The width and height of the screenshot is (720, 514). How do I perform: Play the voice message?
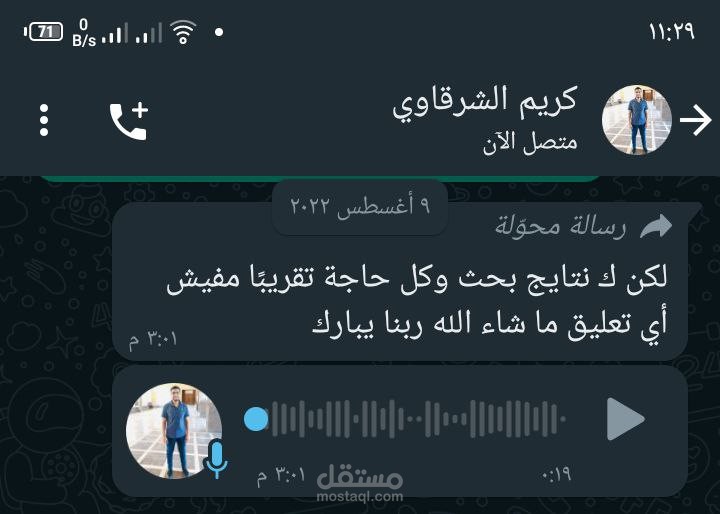(x=625, y=419)
